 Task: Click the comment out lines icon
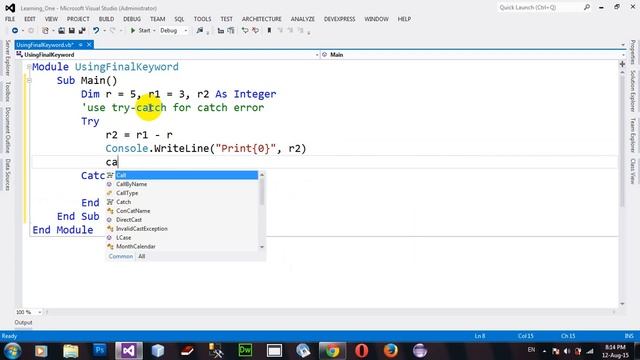pyautogui.click(x=245, y=31)
